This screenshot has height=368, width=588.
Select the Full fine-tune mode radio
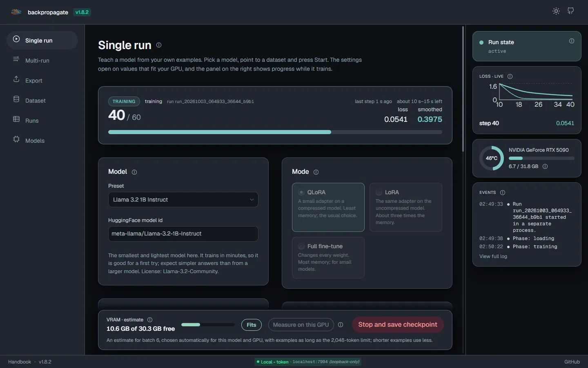301,246
